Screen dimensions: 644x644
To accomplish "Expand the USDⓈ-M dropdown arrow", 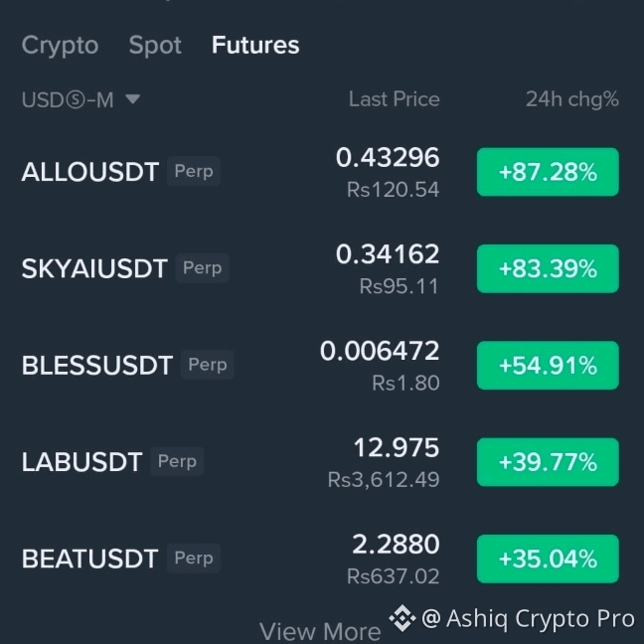I will pyautogui.click(x=132, y=99).
